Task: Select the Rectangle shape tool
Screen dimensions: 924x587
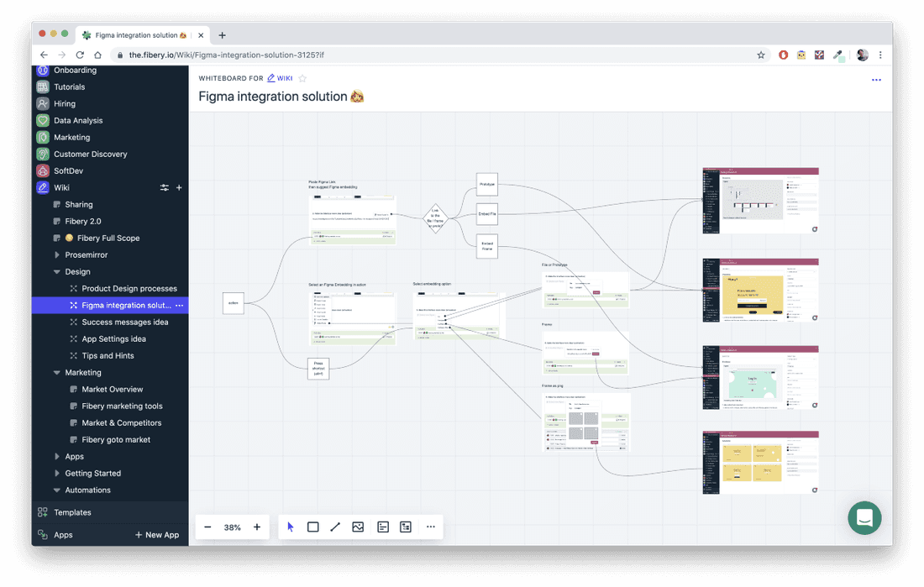Action: coord(312,527)
